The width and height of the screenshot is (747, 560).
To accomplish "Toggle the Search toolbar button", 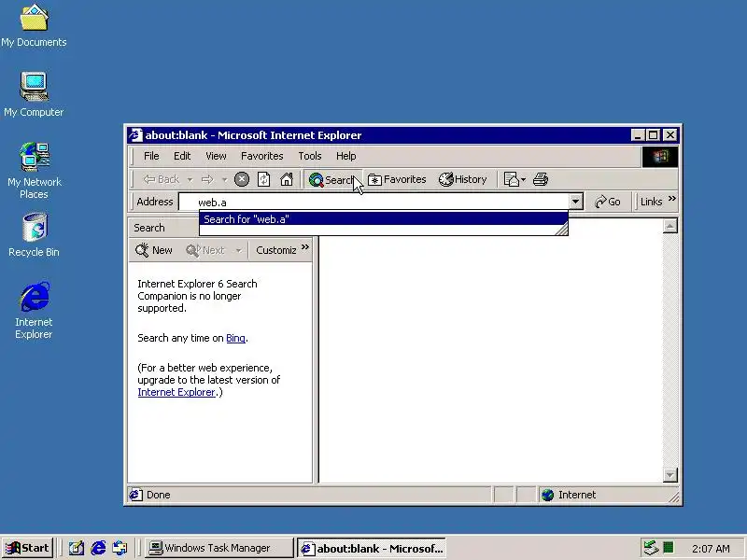I will pos(332,180).
